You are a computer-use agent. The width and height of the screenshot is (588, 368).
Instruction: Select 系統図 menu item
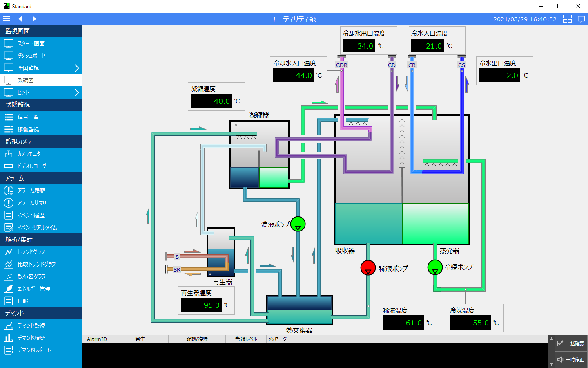click(x=41, y=80)
